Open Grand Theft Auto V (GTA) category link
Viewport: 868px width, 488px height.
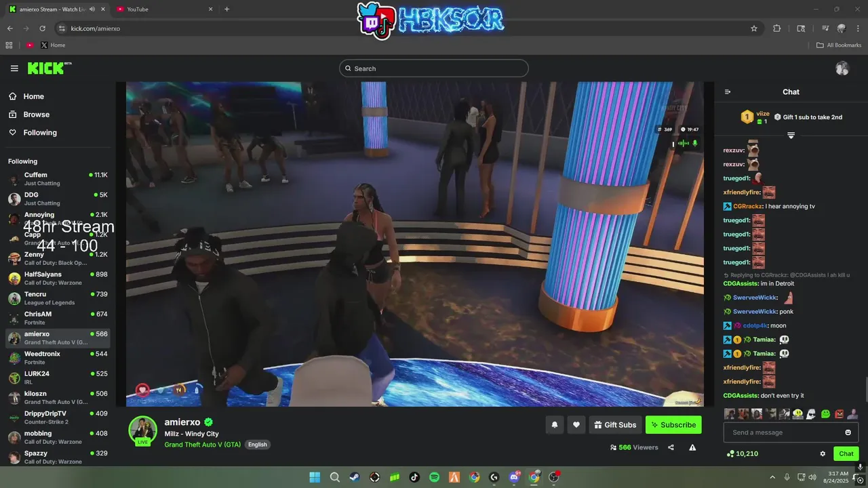202,445
